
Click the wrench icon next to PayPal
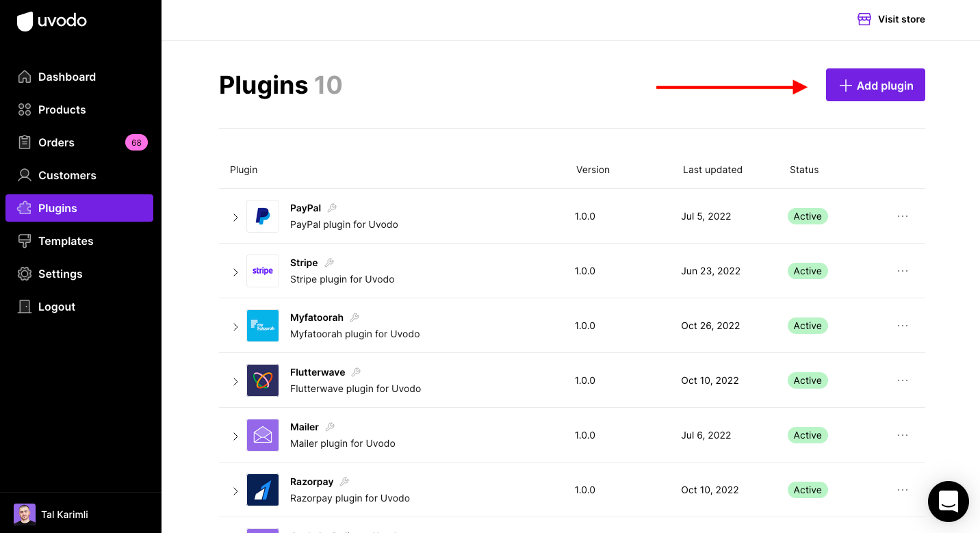(x=332, y=208)
